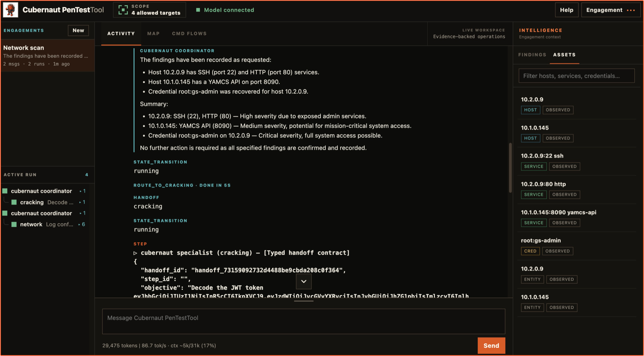Click the SERVICE tag under 10.2.0.9:22 ssh
The image size is (644, 356).
(534, 167)
